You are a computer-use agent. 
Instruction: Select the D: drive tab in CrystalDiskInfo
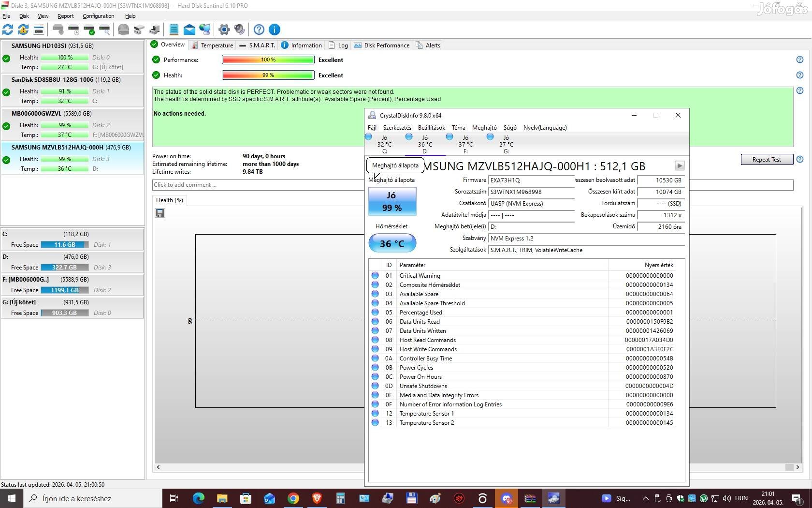(425, 143)
